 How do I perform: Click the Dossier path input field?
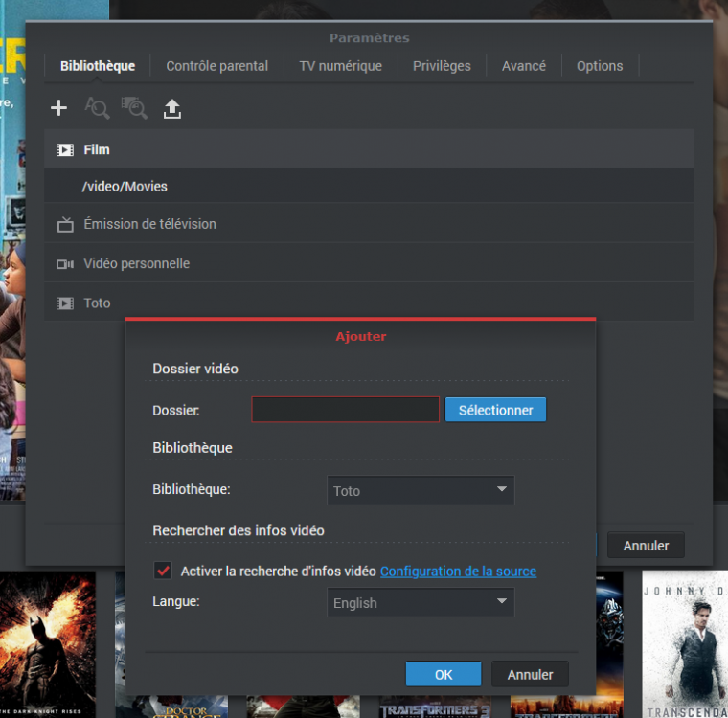pos(345,410)
